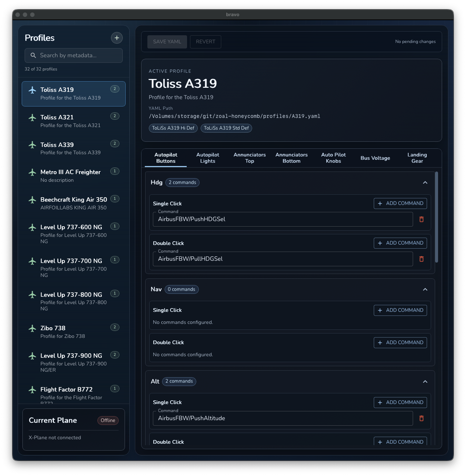
Task: Click the Metro III AC Freighter plane icon
Action: 32,172
